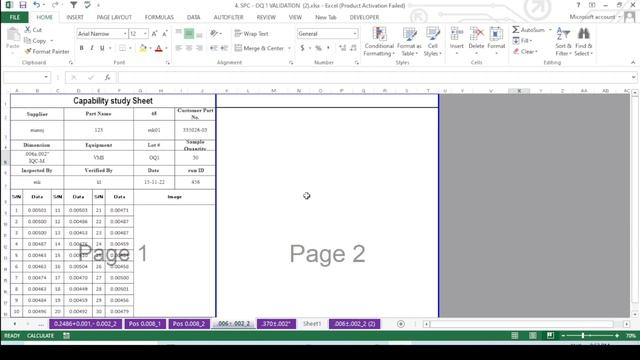The image size is (640, 360).
Task: Click the Name Box dropdown arrow
Action: pyautogui.click(x=46, y=77)
